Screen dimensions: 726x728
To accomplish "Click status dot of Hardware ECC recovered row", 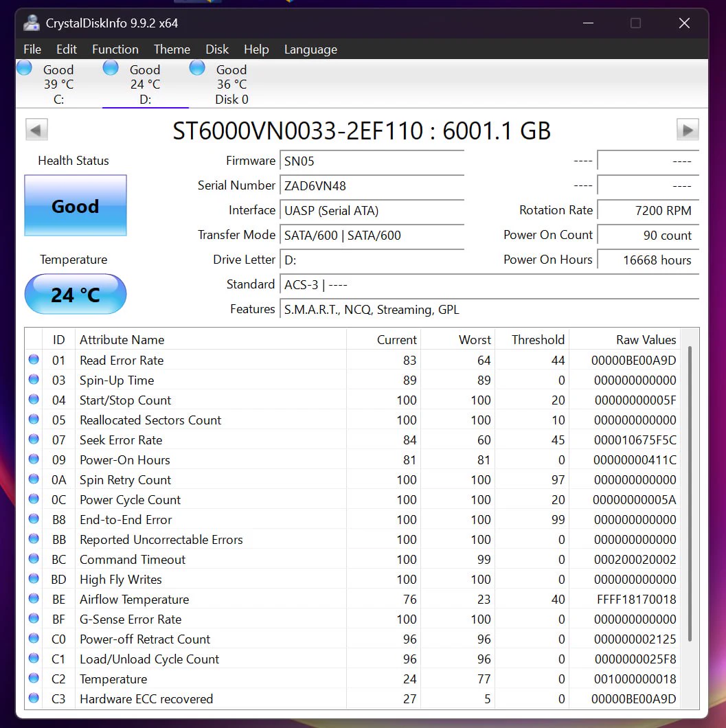I will (34, 698).
